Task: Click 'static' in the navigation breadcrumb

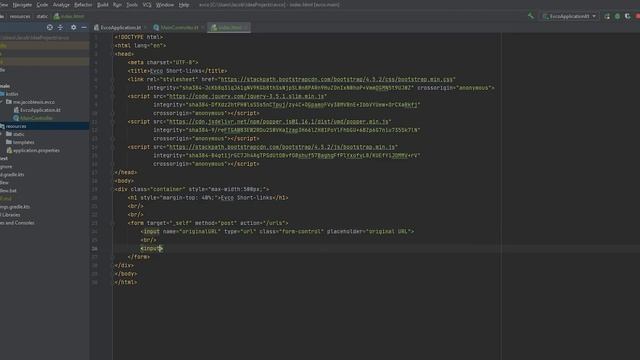Action: coord(42,17)
